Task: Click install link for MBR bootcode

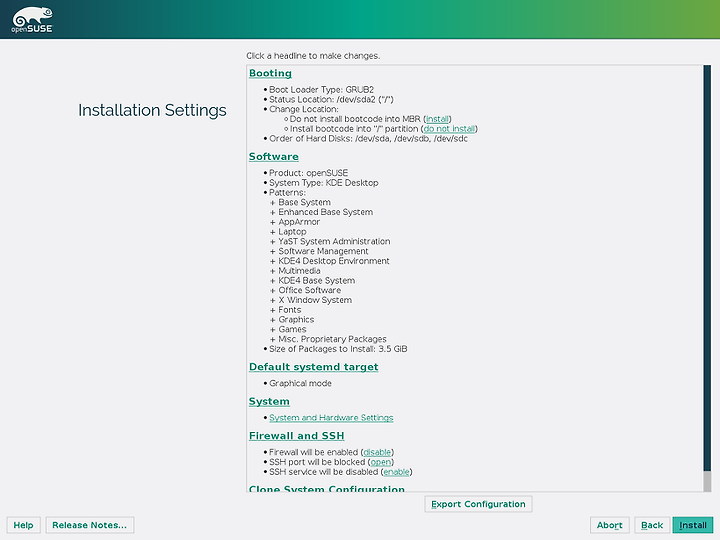Action: [x=437, y=119]
